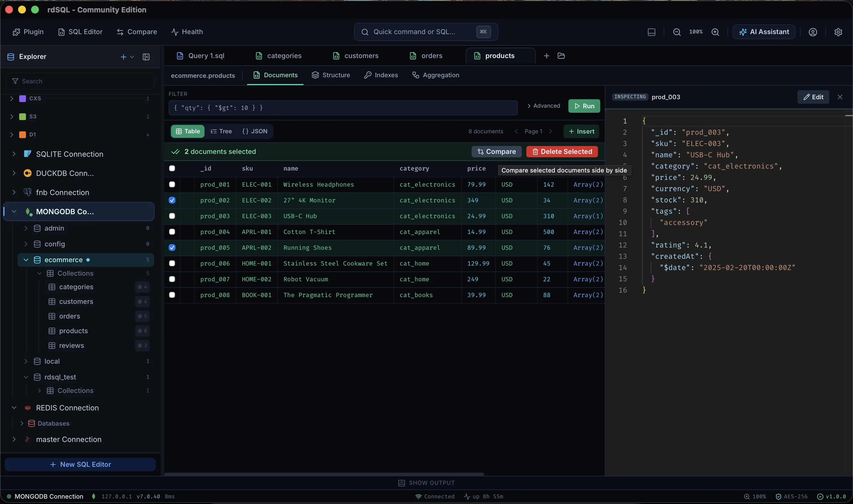This screenshot has height=504, width=853.
Task: Open the add connection dropdown chevron in Explorer
Action: (x=132, y=57)
